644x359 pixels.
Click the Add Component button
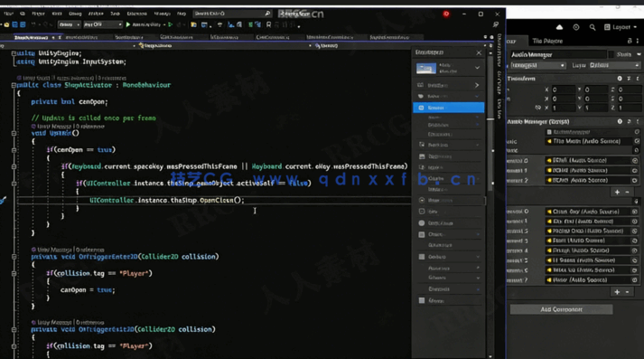pos(561,309)
